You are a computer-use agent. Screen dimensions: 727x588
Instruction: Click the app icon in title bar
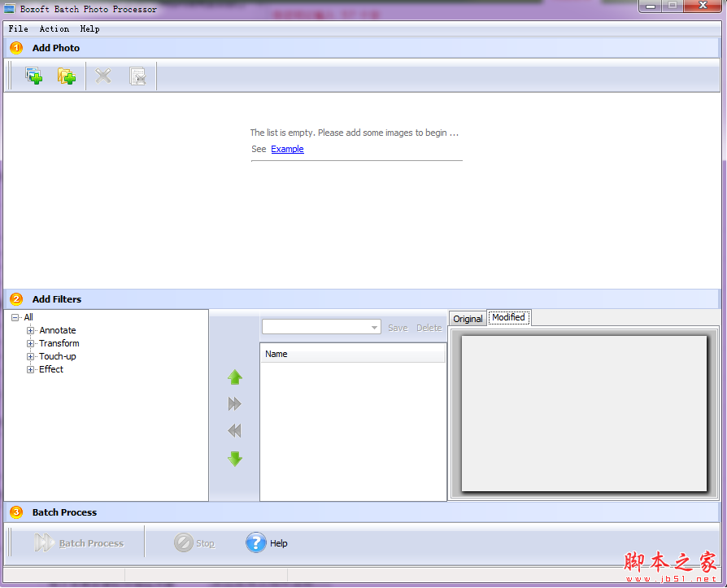pos(9,9)
